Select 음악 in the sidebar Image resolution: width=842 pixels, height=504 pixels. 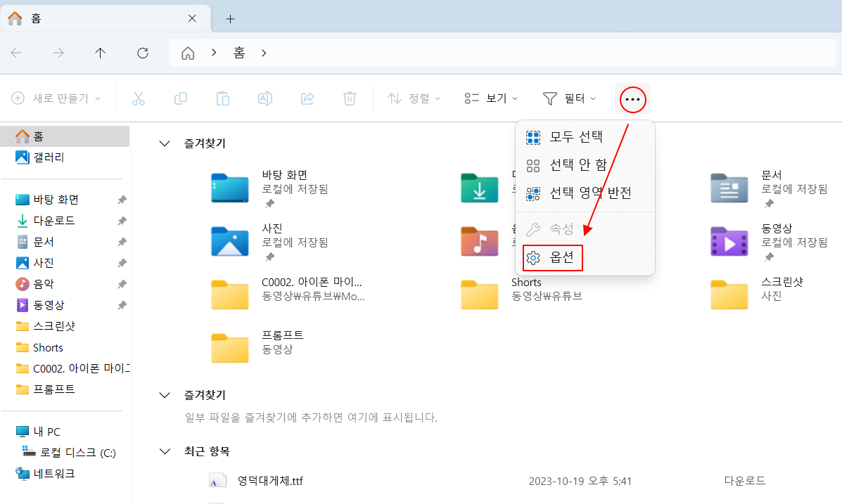click(65, 284)
